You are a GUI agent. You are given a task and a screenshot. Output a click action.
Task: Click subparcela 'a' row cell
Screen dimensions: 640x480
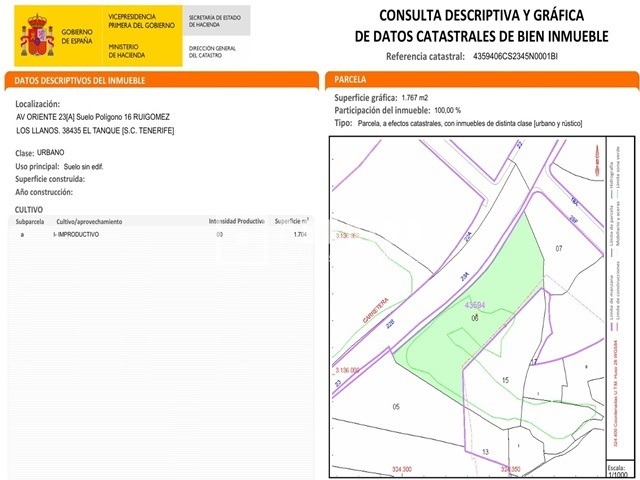pyautogui.click(x=22, y=235)
